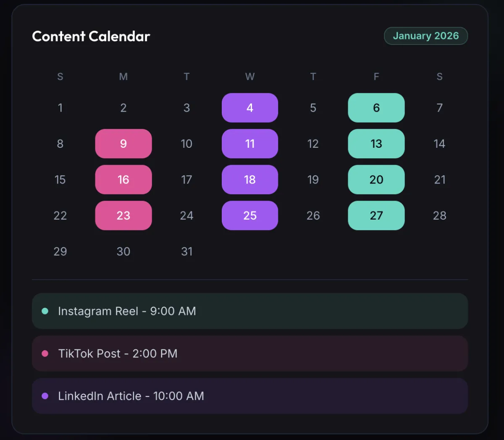504x440 pixels.
Task: Click teal dot beside Instagram Reel
Action: point(45,311)
